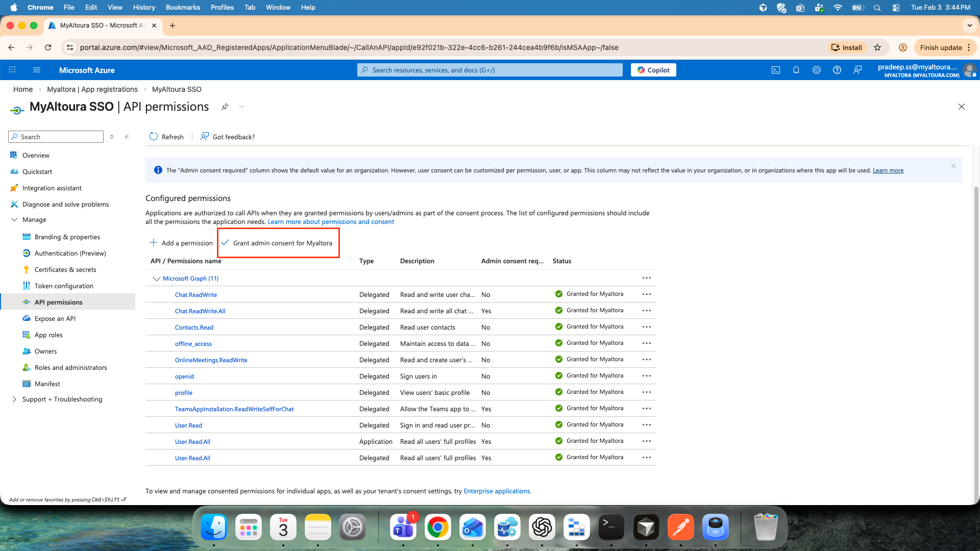Click Got feedback?

[228, 137]
